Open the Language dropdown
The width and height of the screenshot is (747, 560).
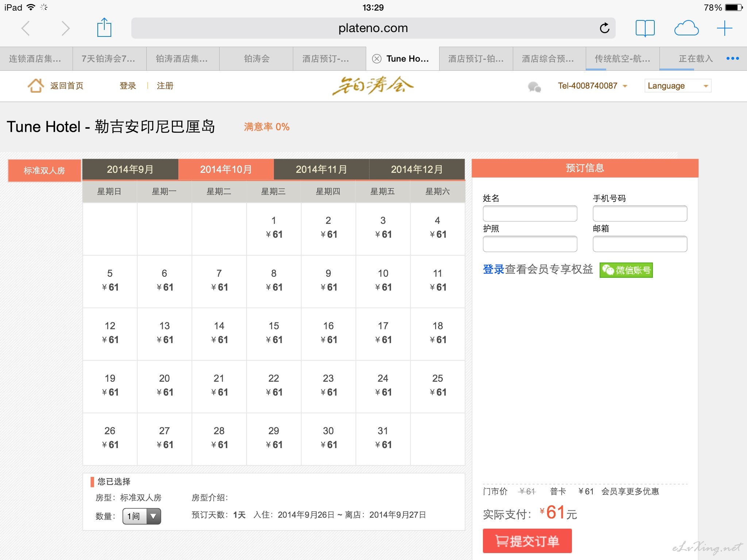(x=678, y=86)
